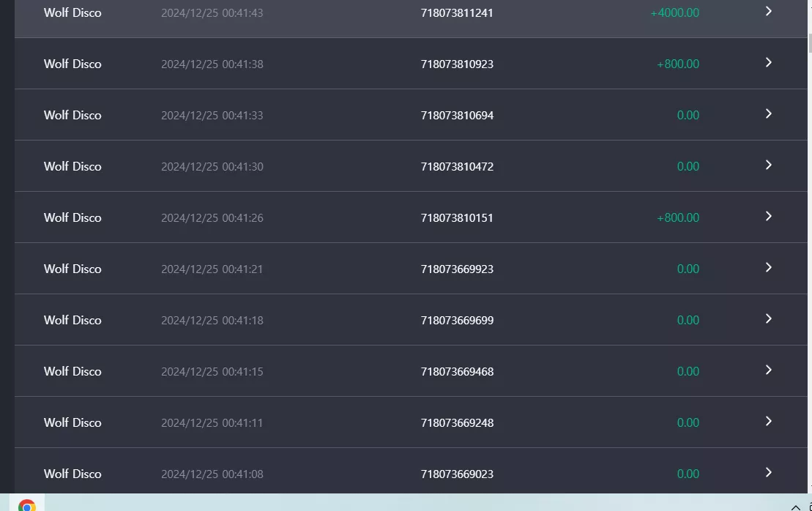
Task: Expand chevron for record 718073669923
Action: 769,268
